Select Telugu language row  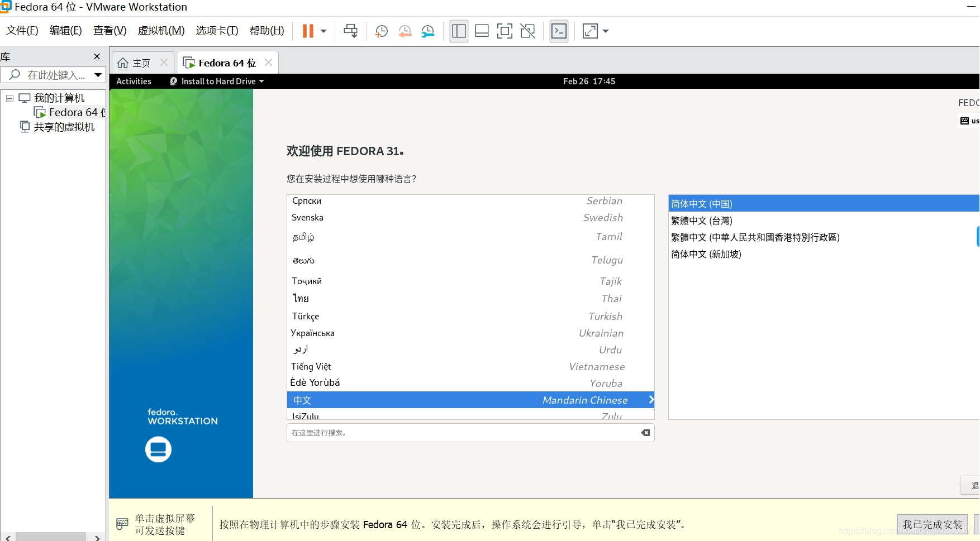470,260
